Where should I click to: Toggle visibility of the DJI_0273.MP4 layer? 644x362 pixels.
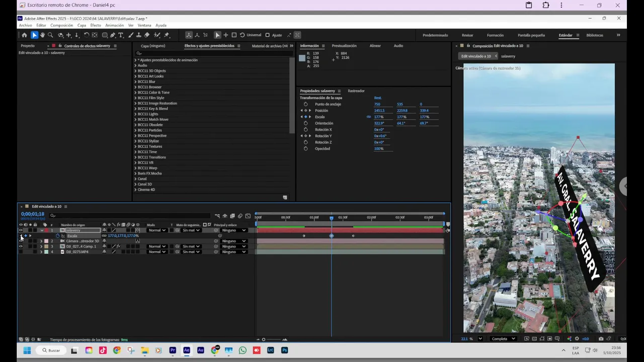21,252
